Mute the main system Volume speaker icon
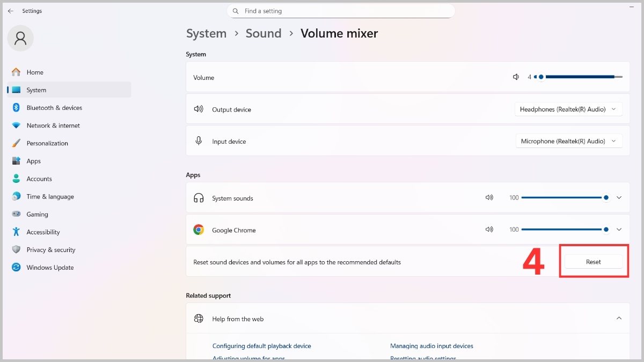644x362 pixels. 516,77
